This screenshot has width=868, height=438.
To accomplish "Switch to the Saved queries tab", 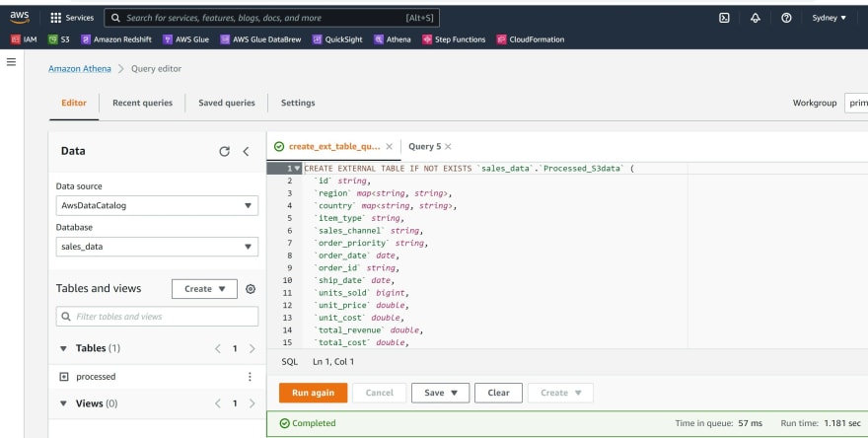I will click(x=227, y=103).
